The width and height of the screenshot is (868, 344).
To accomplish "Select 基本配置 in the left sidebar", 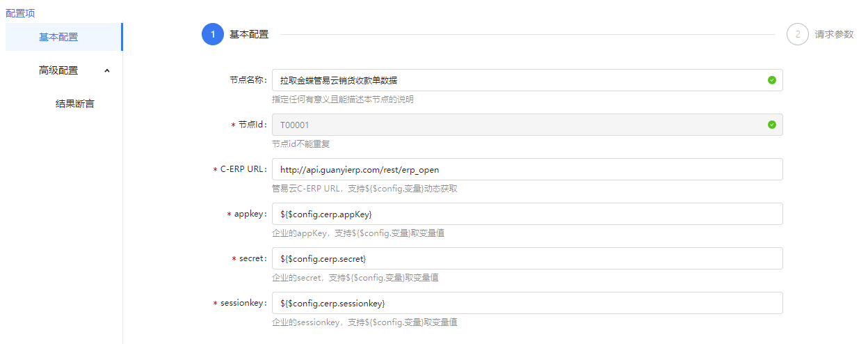I will [x=58, y=37].
